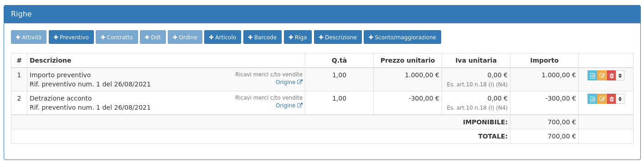Add a Sconto/maggiorazione
Screen dimensions: 644x165
tap(402, 37)
